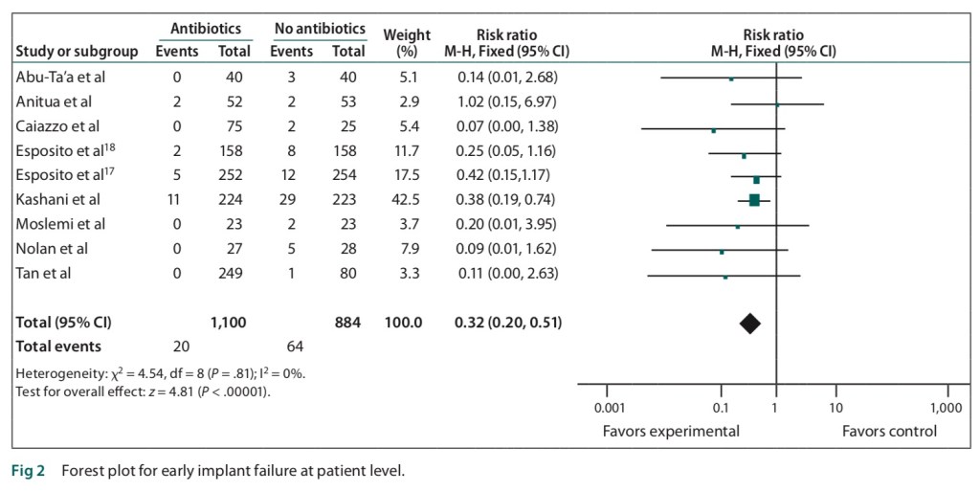Click the Abu-Ta'a et al plot point marker
This screenshot has height=492, width=980.
[x=731, y=79]
